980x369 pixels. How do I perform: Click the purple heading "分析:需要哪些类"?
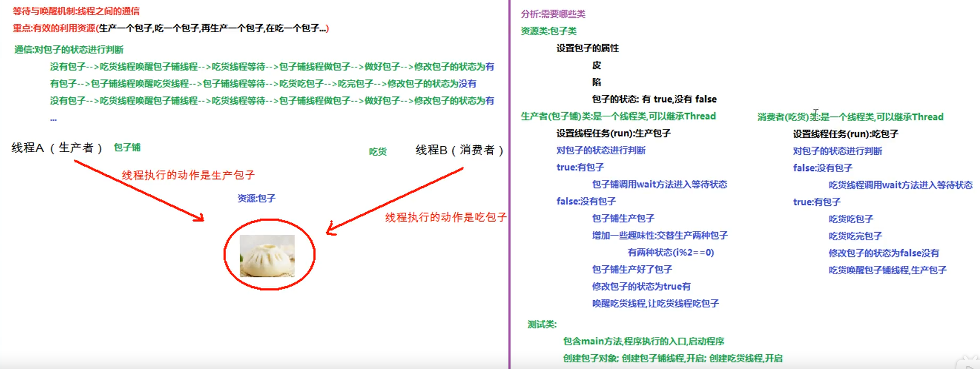[553, 14]
